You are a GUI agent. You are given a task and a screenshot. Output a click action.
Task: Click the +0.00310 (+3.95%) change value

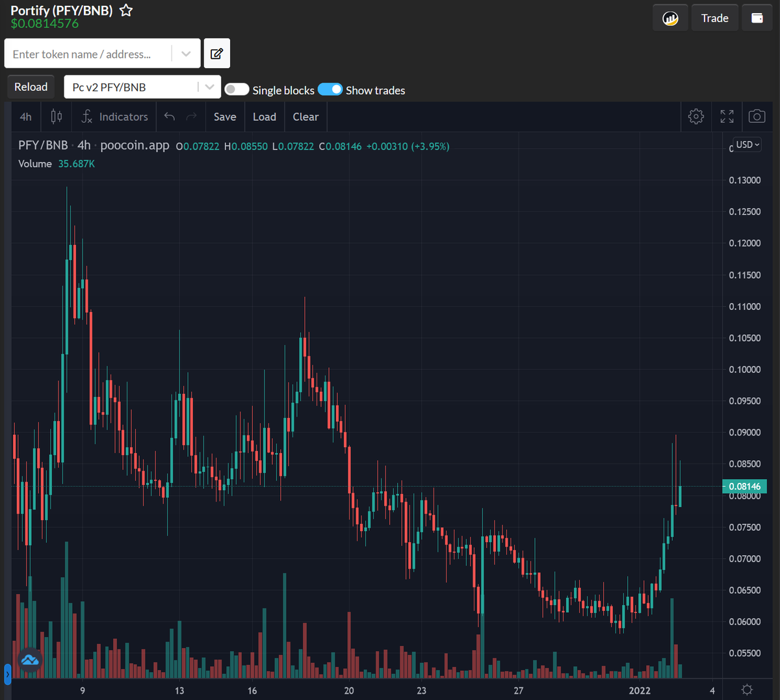pos(408,146)
